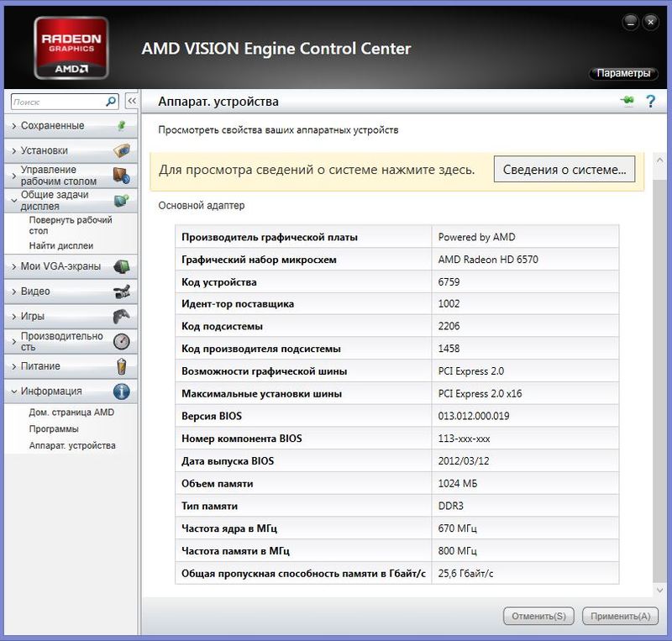This screenshot has height=641, width=672.
Task: Expand the Мои VGA-экраны section
Action: pyautogui.click(x=60, y=266)
